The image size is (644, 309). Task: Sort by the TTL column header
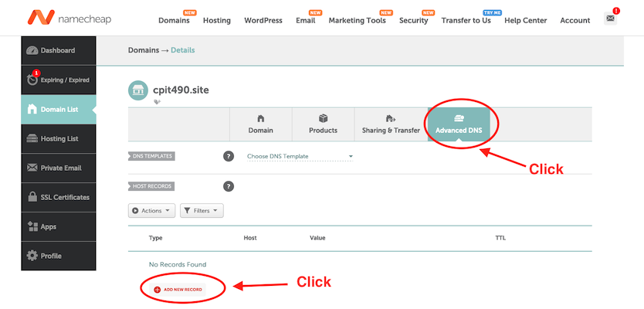[500, 238]
